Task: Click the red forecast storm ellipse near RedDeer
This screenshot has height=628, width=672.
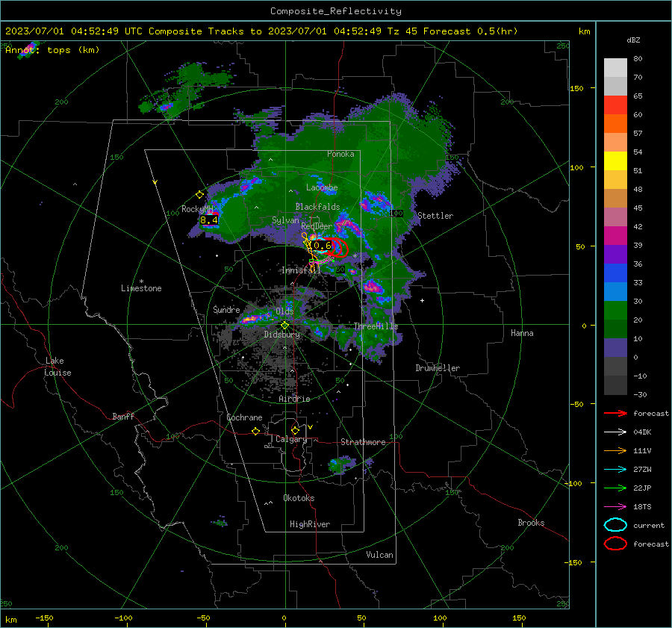Action: pyautogui.click(x=337, y=248)
